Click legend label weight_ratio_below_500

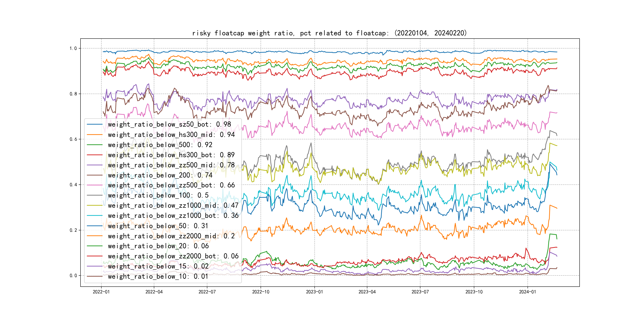160,145
